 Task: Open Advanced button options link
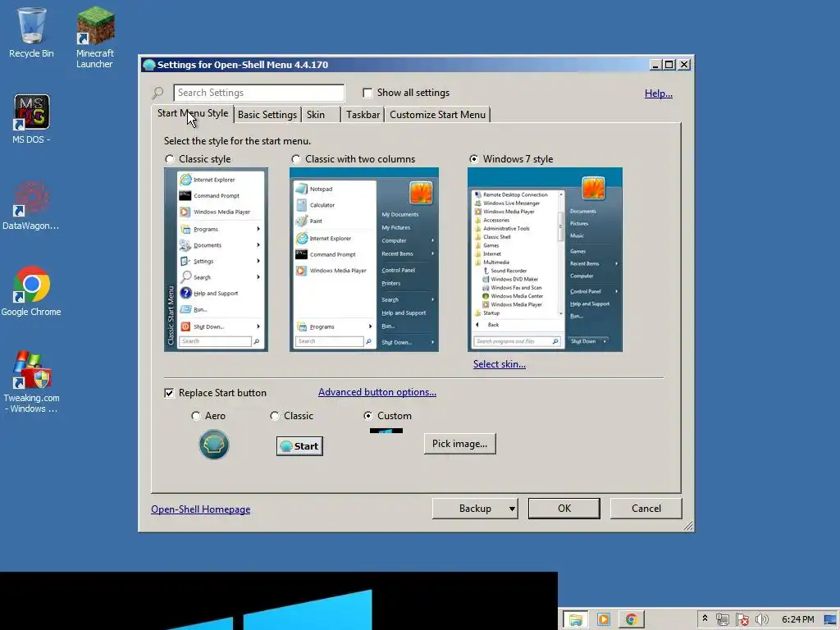(x=377, y=392)
